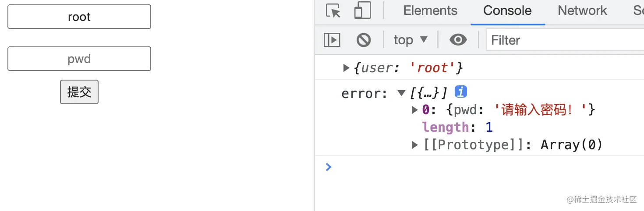
Task: Toggle the device toolbar icon
Action: point(362,11)
